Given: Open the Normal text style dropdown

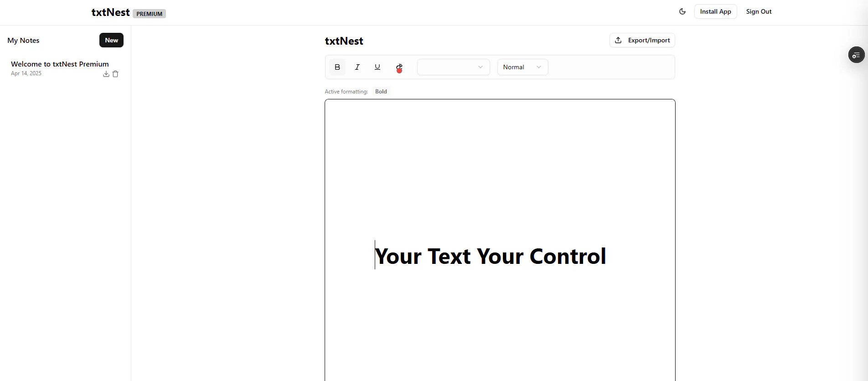Looking at the screenshot, I should pos(522,67).
